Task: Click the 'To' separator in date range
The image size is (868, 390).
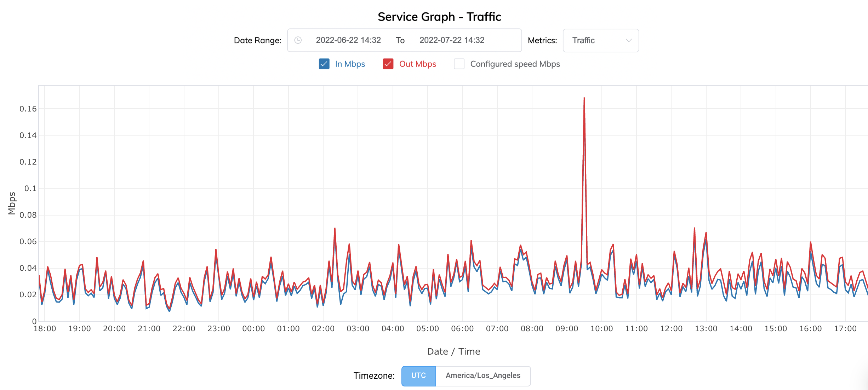Action: 400,40
